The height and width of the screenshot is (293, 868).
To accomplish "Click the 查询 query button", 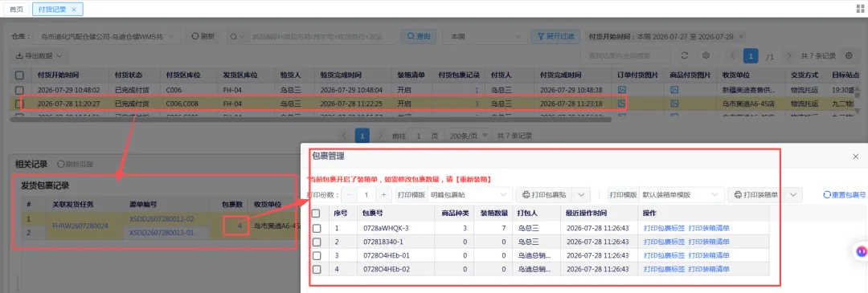I will [x=419, y=36].
